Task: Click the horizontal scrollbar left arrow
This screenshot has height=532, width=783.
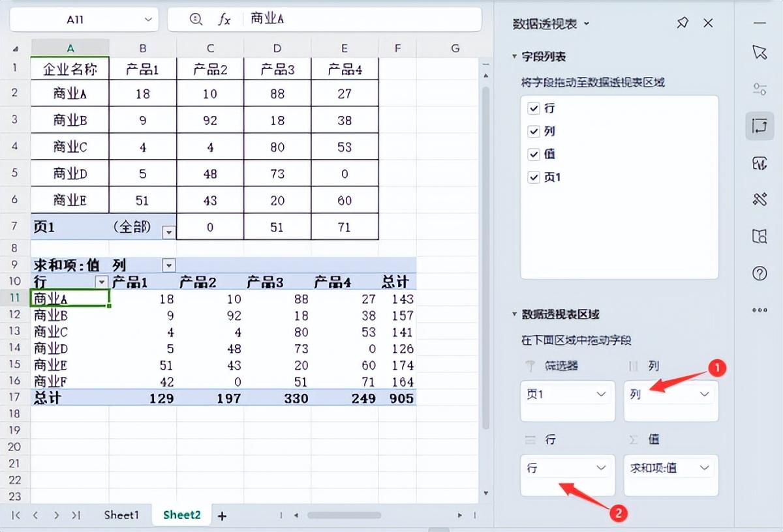Action: (x=297, y=516)
